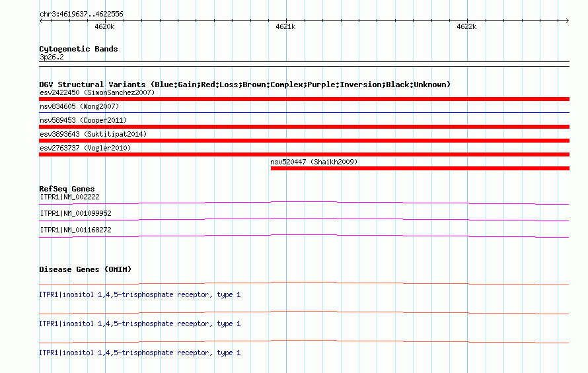The width and height of the screenshot is (588, 373).
Task: Click the Disease Genes (OMIM) heading
Action: (x=85, y=269)
